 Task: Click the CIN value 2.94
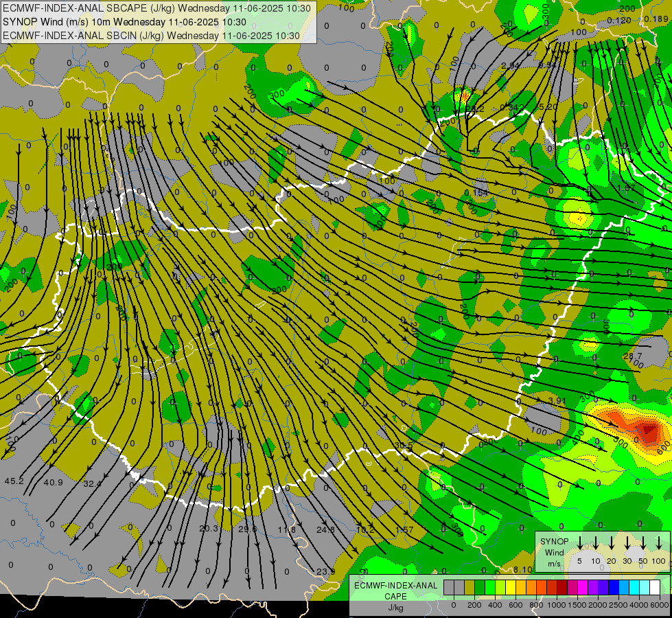pyautogui.click(x=511, y=66)
